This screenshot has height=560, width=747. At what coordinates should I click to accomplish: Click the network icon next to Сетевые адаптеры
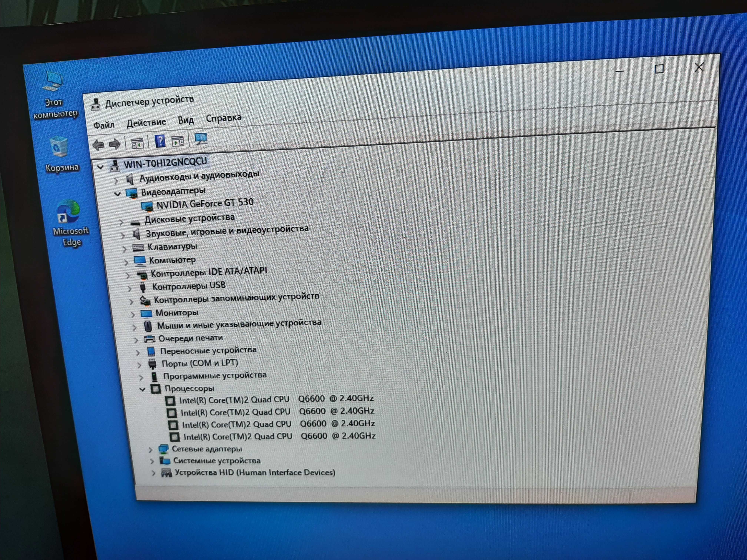click(x=163, y=449)
